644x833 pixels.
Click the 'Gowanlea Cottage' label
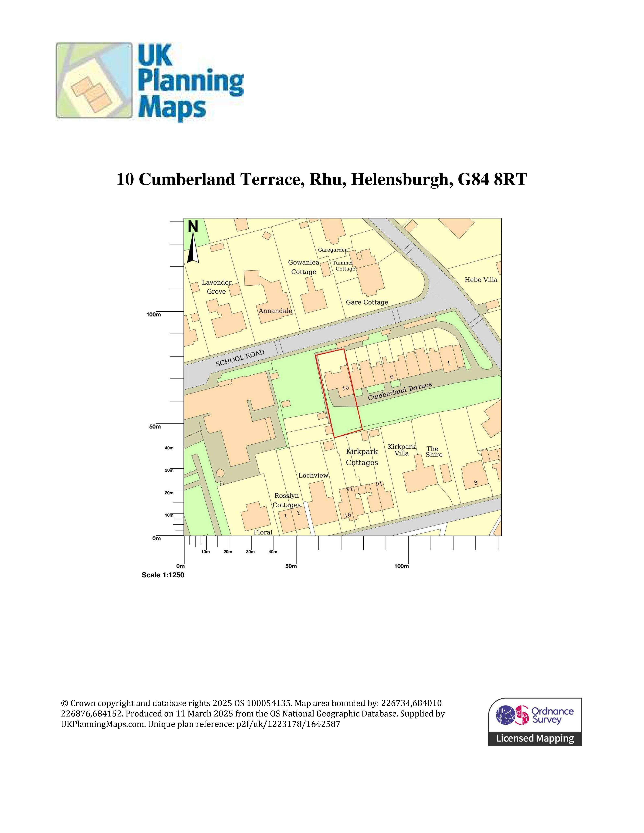click(304, 267)
